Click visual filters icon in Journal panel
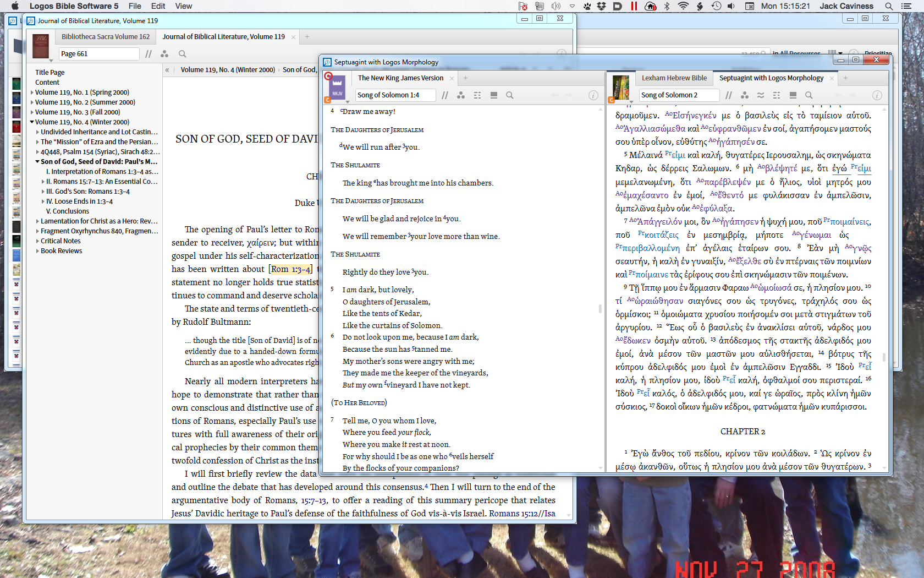The height and width of the screenshot is (578, 924). click(x=164, y=54)
